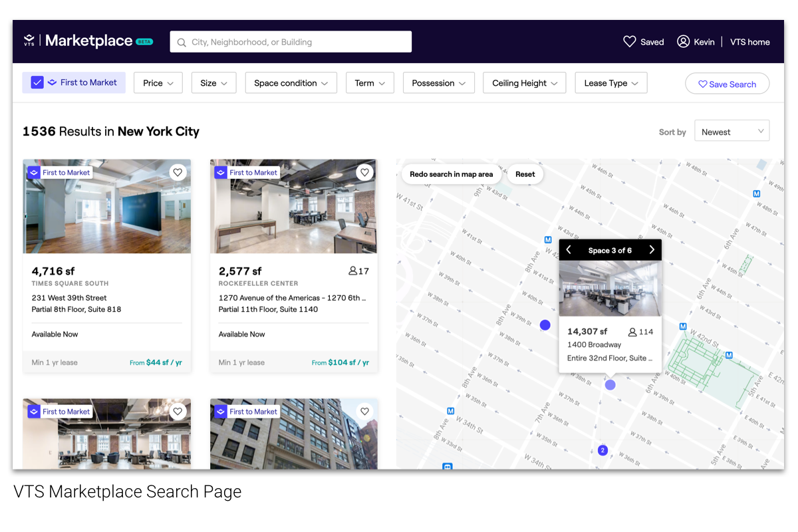Click 'Min 1 yr lease' on the Rockefeller Center card
798x532 pixels.
pyautogui.click(x=242, y=362)
